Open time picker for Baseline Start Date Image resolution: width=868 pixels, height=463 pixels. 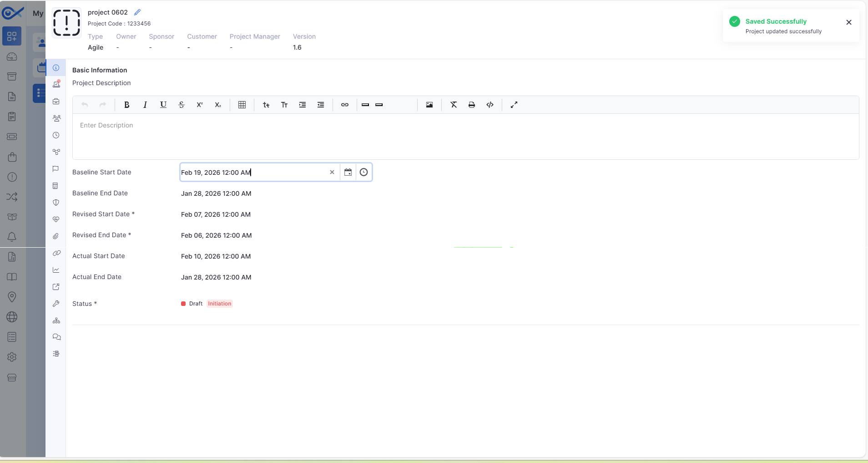[364, 172]
